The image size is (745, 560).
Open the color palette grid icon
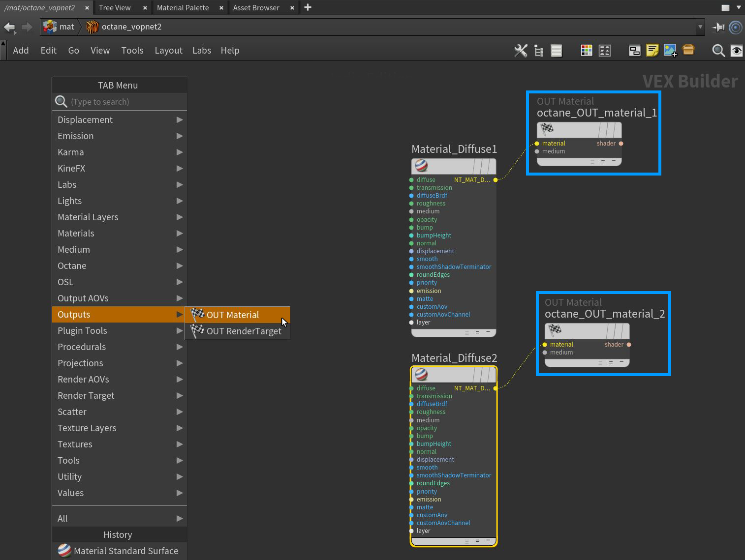click(586, 51)
